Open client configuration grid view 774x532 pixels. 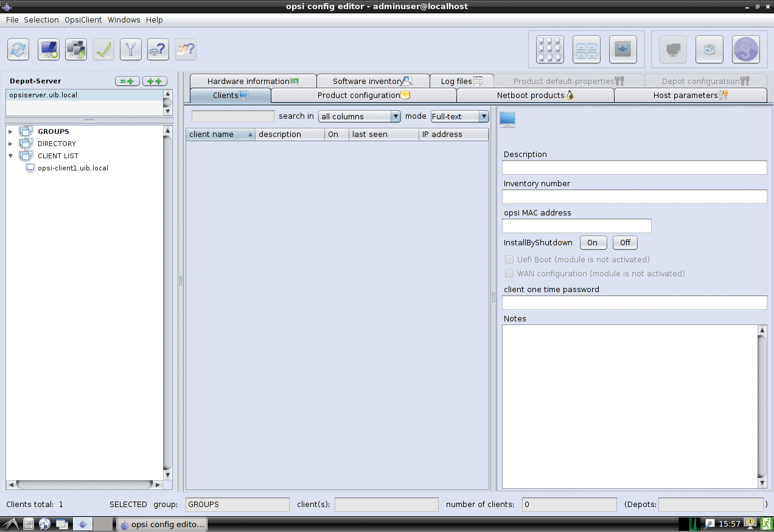click(550, 49)
